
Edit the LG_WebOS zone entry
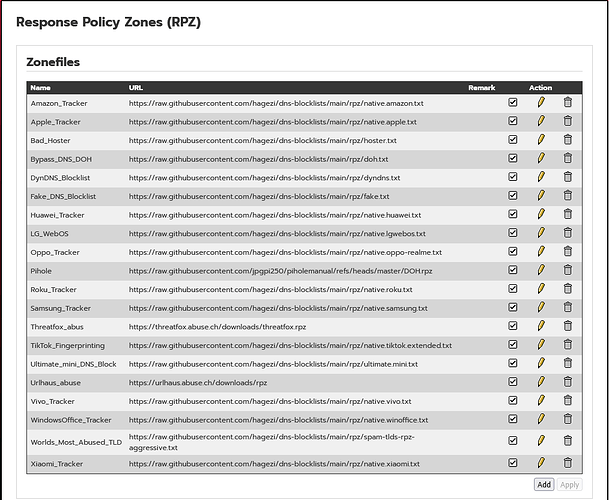(x=541, y=233)
